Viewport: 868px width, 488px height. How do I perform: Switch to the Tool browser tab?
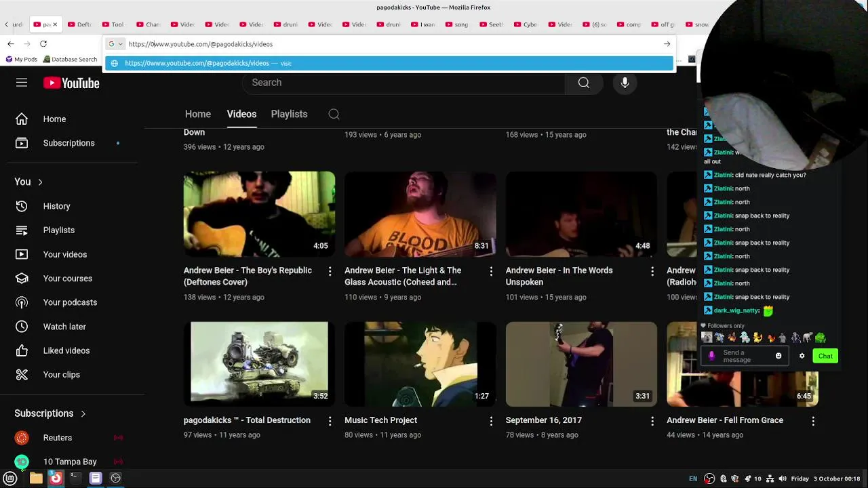coord(114,24)
